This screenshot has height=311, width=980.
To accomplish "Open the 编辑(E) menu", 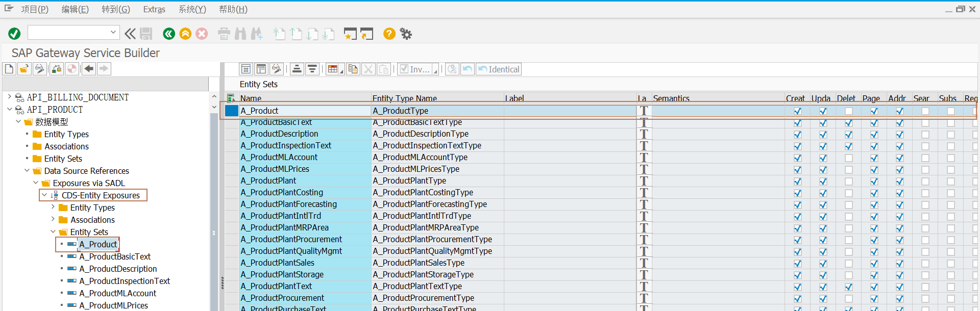I will (75, 9).
